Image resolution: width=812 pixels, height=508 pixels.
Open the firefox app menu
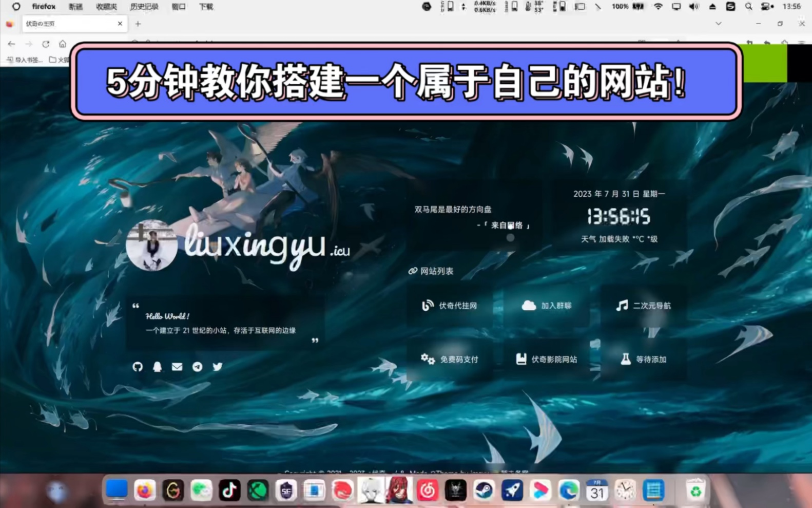click(44, 7)
